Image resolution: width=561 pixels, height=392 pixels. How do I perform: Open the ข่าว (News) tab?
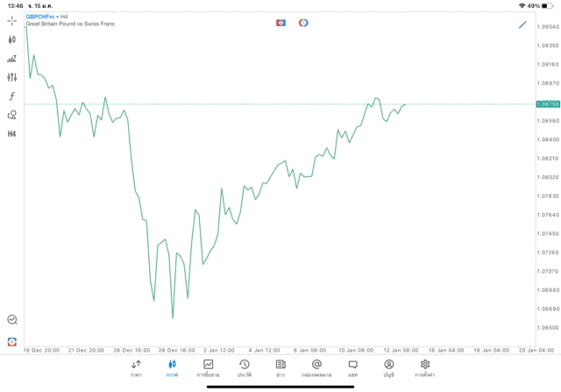click(x=280, y=368)
